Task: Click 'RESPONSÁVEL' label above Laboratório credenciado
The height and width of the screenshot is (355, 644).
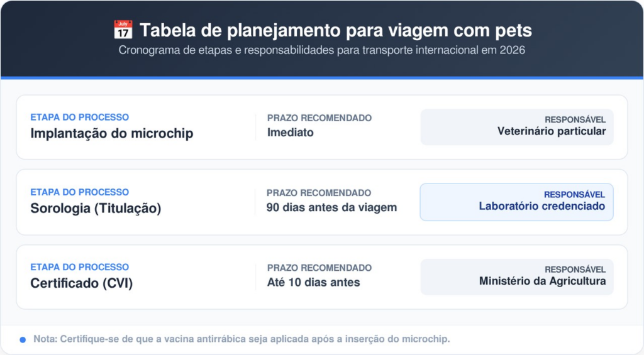Action: [574, 195]
